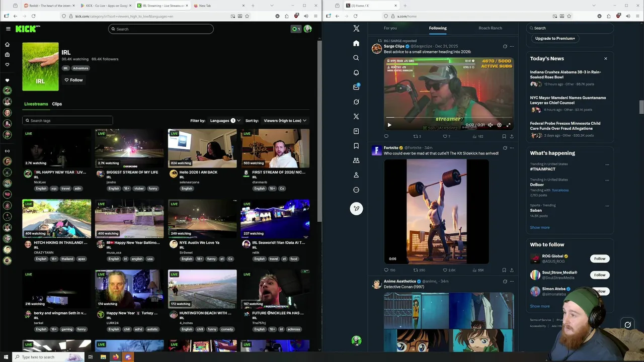Play the Sarge Clips video

[389, 125]
